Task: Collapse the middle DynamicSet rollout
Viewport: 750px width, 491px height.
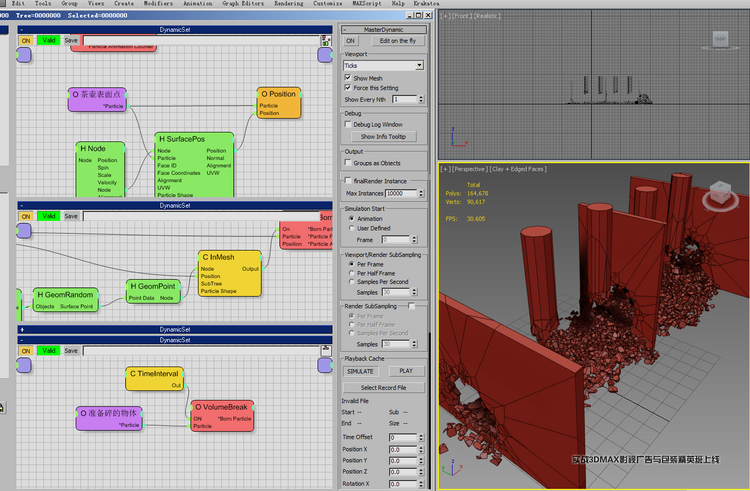Action: coord(22,206)
